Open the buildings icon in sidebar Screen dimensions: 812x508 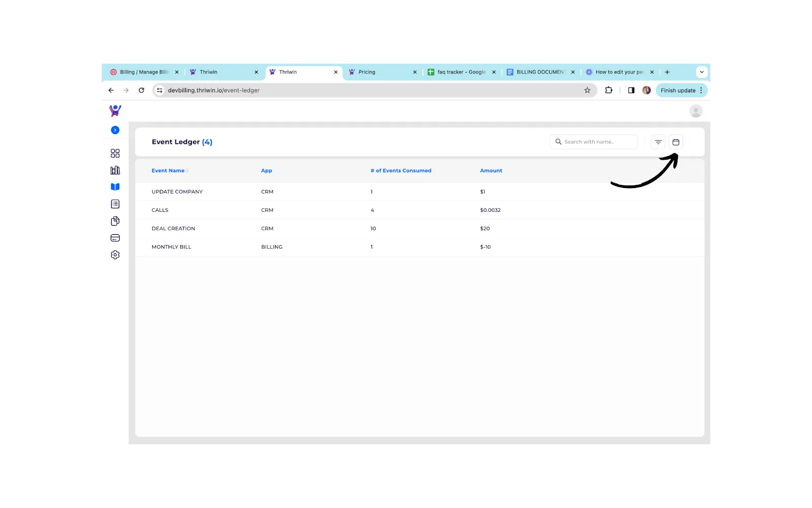coord(115,170)
